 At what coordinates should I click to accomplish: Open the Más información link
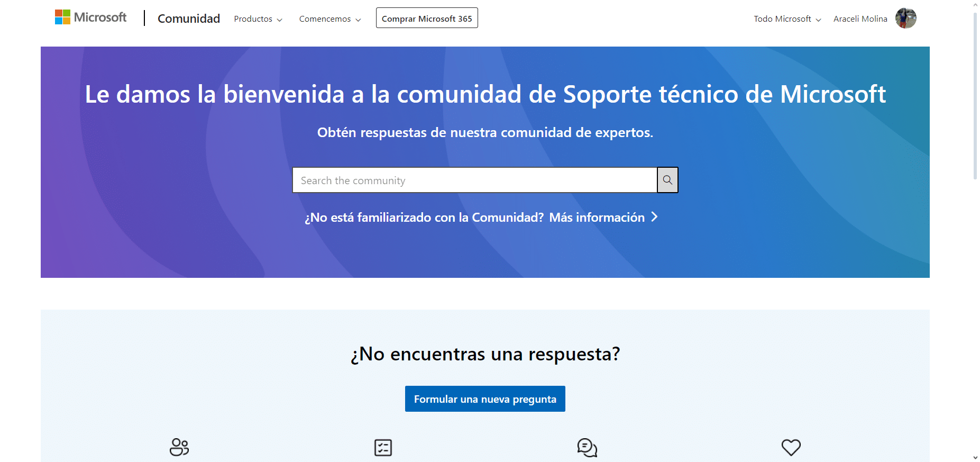tap(597, 218)
